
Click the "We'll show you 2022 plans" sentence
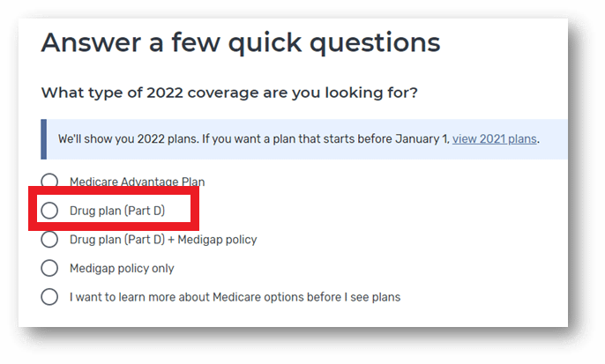click(123, 139)
